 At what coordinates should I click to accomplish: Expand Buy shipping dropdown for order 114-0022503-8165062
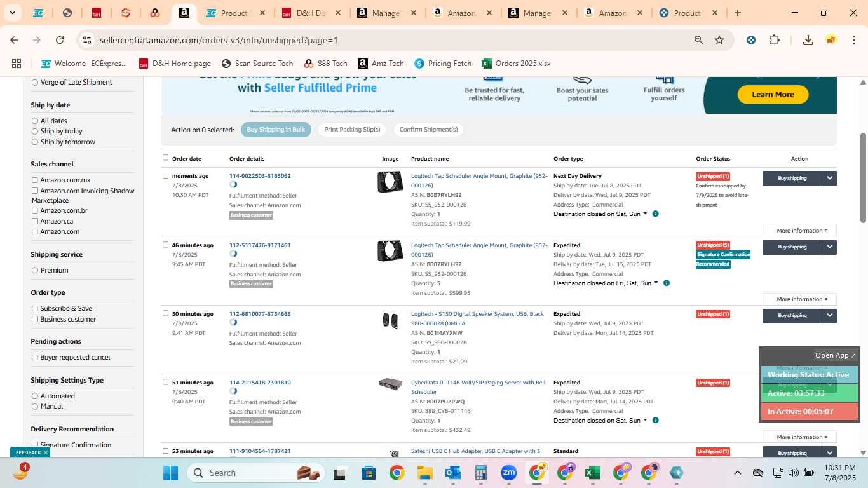pyautogui.click(x=829, y=179)
